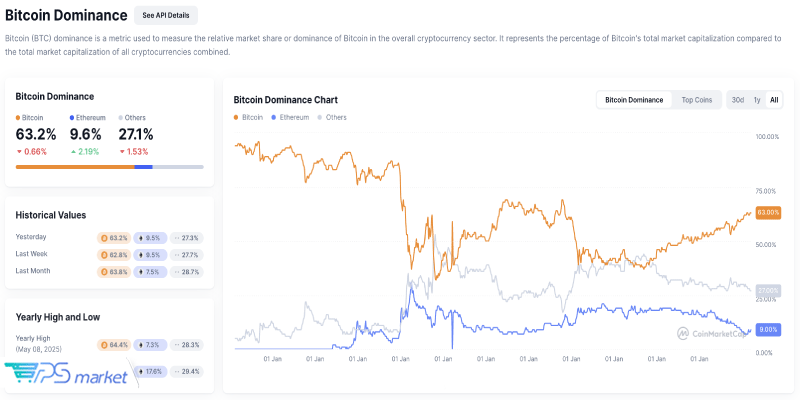
Task: Open See API Details
Action: pyautogui.click(x=165, y=16)
